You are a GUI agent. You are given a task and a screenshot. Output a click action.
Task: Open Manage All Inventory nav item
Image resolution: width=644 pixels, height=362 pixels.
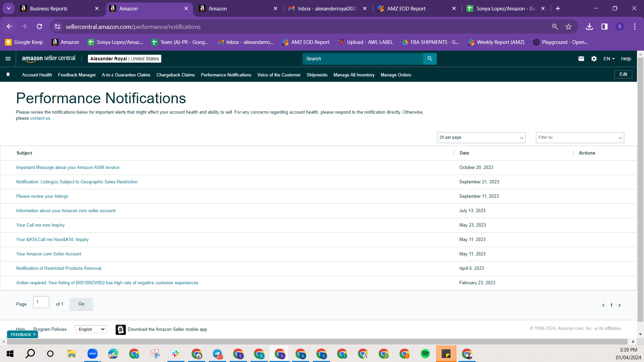tap(354, 75)
